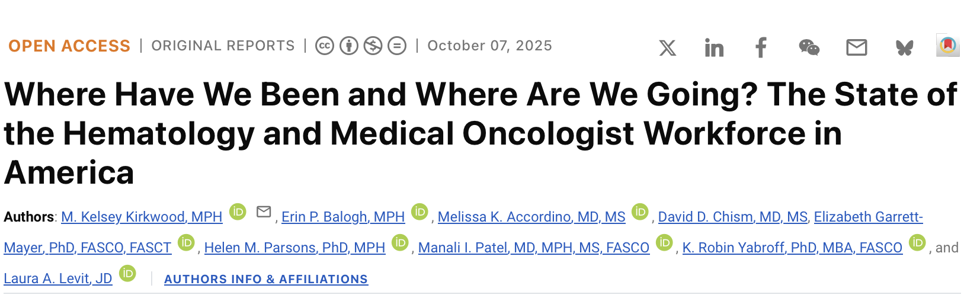Click the Original Reports category label
The height and width of the screenshot is (301, 980).
point(223,46)
